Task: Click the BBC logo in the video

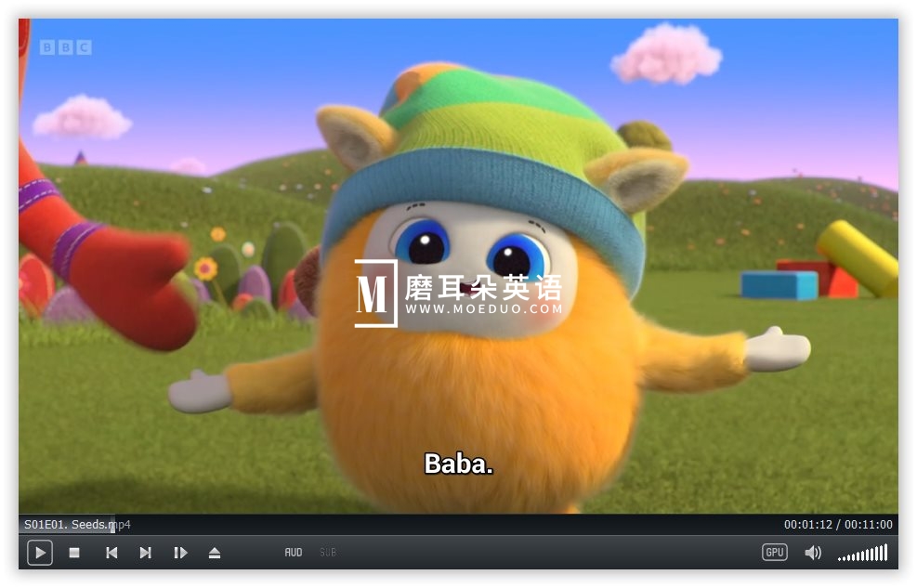Action: (x=63, y=45)
